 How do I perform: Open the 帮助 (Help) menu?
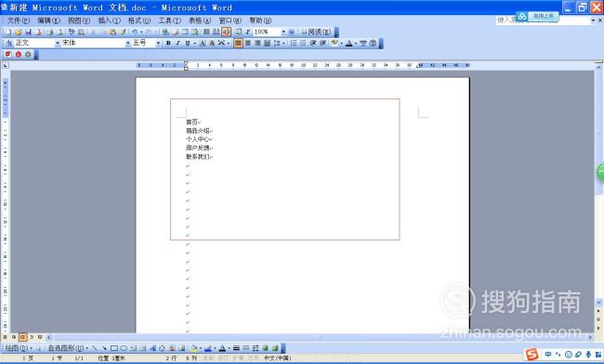click(x=260, y=20)
